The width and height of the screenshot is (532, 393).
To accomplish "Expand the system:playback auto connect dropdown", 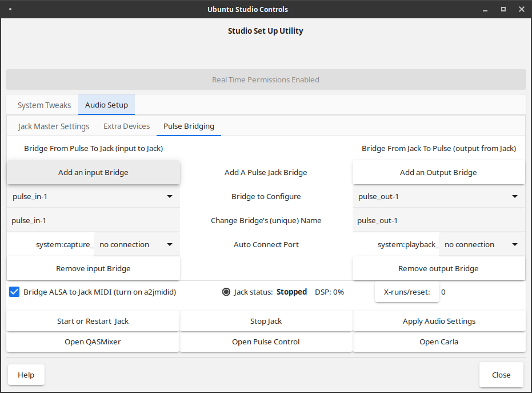I will tap(482, 244).
